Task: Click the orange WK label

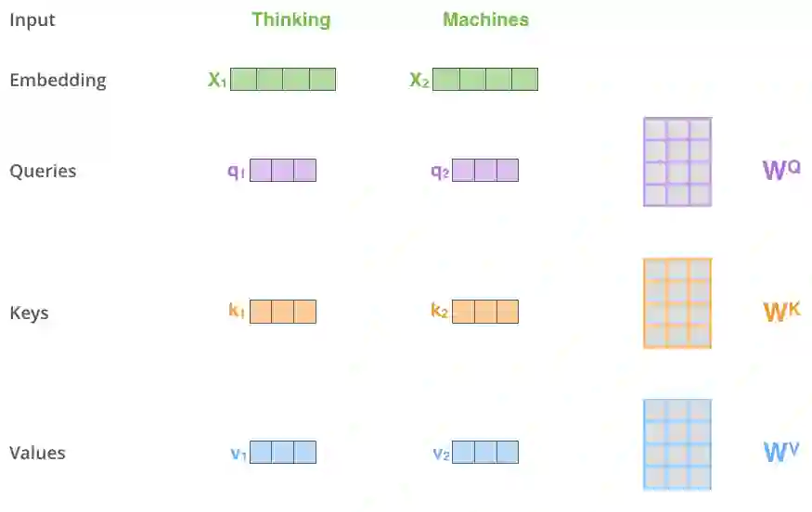Action: tap(780, 312)
